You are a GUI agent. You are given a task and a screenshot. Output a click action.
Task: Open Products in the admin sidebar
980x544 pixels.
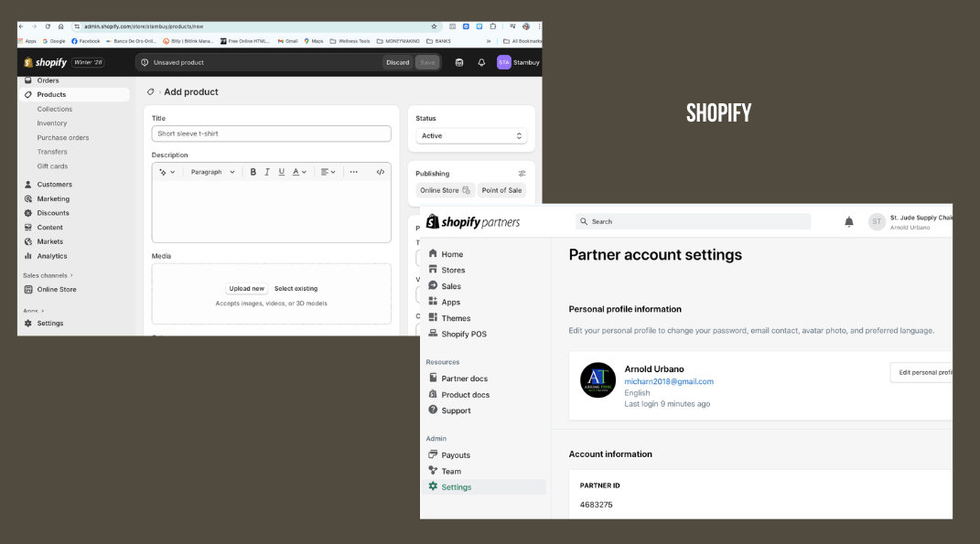point(74,95)
